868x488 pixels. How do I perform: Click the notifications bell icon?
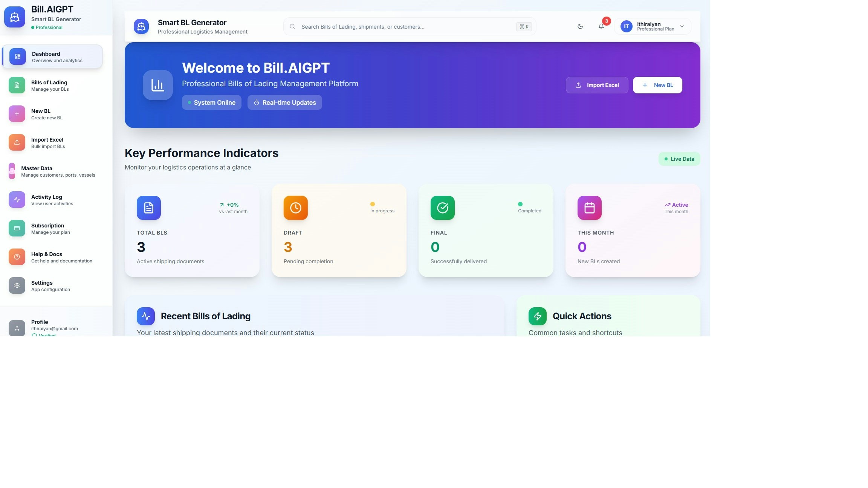point(601,26)
